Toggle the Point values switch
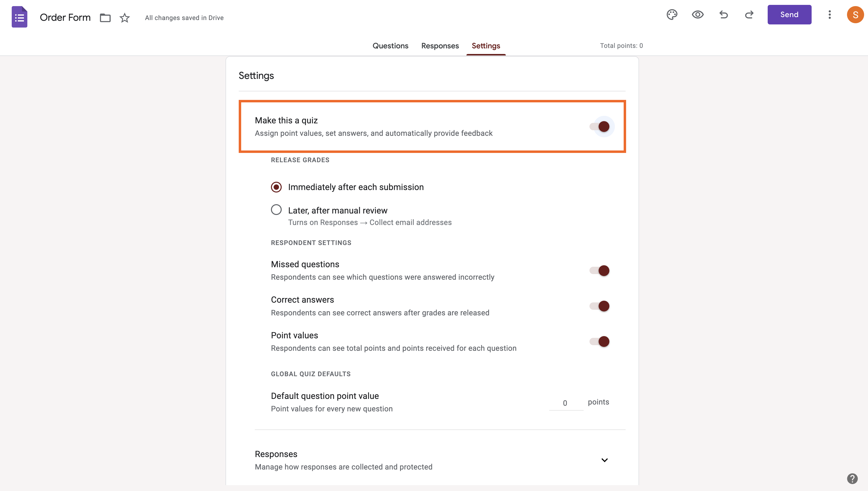 [x=600, y=341]
